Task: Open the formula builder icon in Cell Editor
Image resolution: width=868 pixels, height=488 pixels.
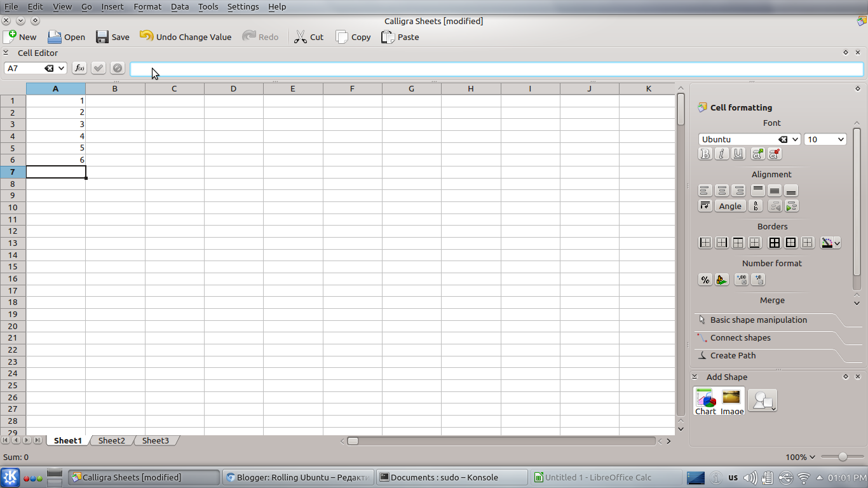Action: click(79, 68)
